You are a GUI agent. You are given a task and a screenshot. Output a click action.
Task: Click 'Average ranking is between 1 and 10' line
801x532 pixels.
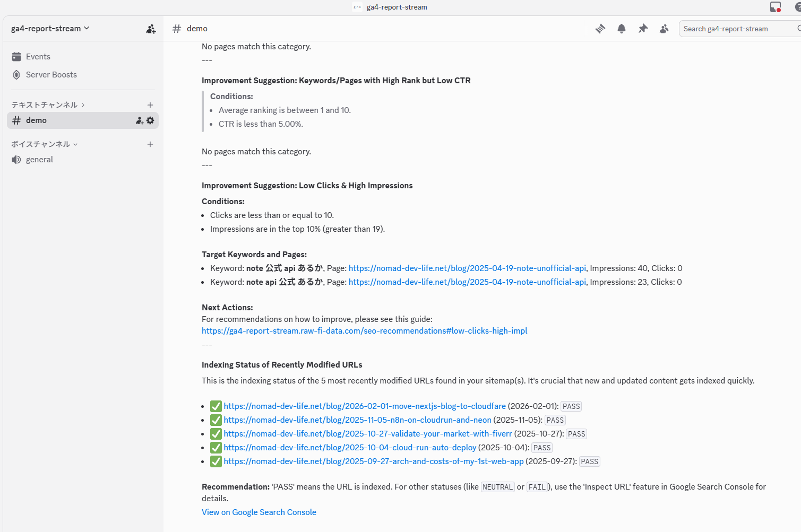click(x=285, y=110)
